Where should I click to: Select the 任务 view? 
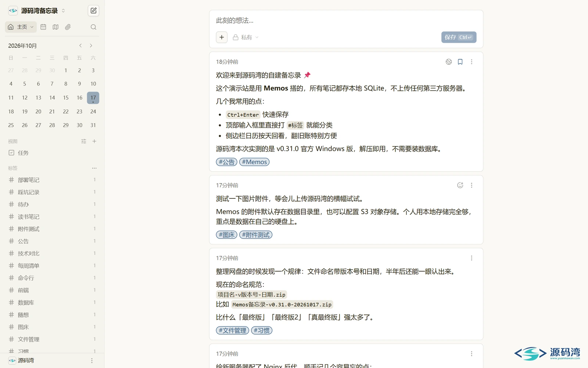[52, 153]
